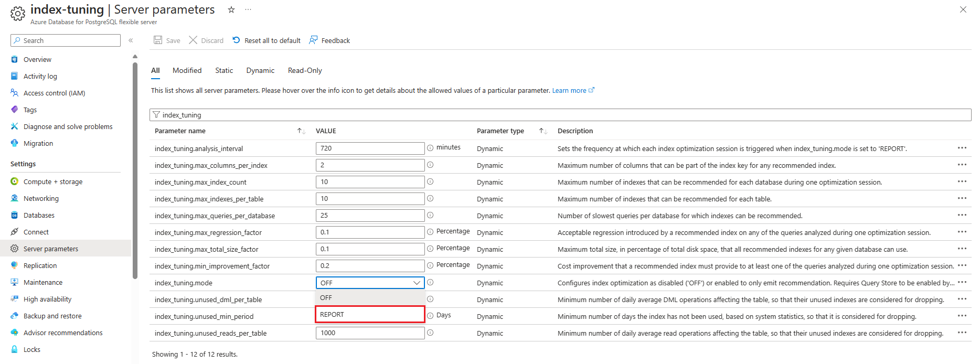
Task: Open the ellipsis menu for index_tuning.mode row
Action: click(962, 282)
